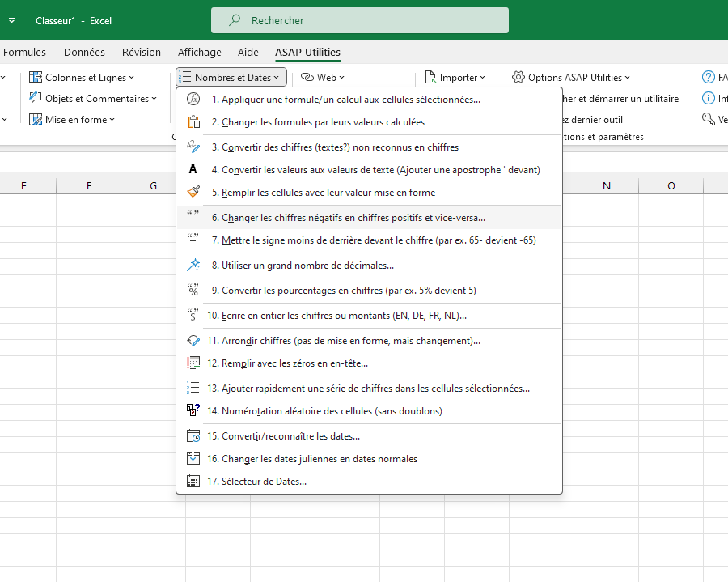Click the calendar icon for Sélecteur de Dates
The height and width of the screenshot is (582, 728).
(x=193, y=481)
